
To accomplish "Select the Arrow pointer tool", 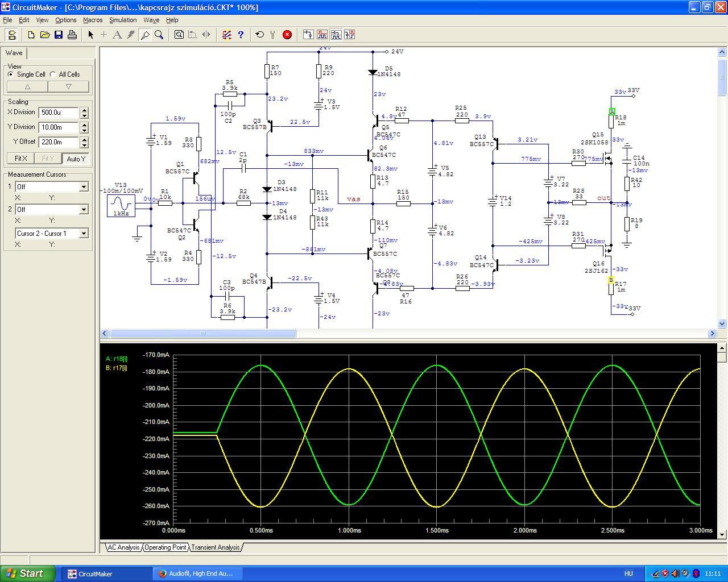I will [90, 35].
